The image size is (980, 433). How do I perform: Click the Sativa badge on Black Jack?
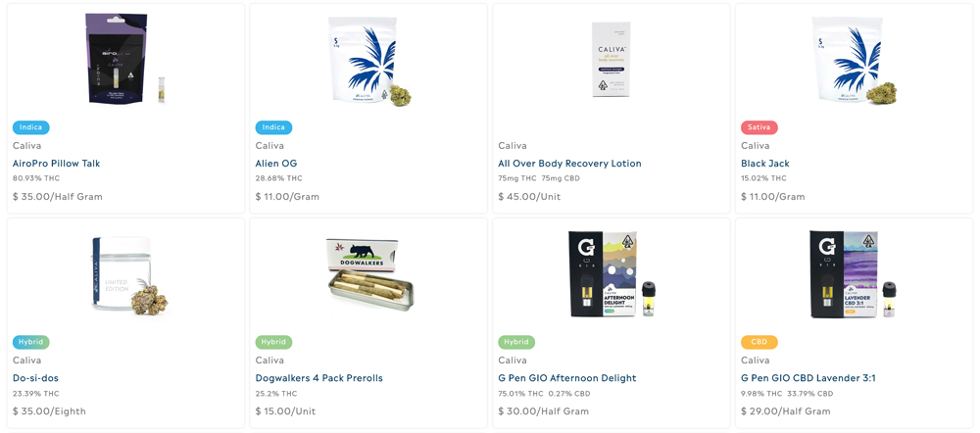759,127
